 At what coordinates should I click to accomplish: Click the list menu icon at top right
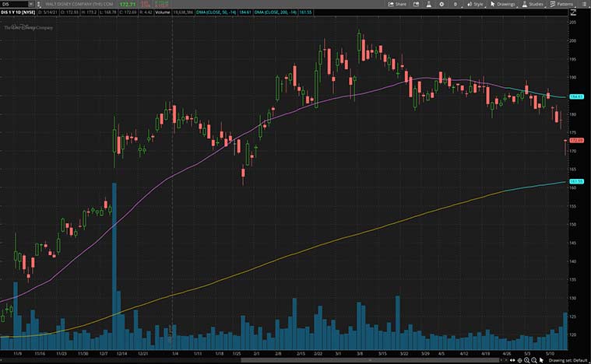[584, 4]
